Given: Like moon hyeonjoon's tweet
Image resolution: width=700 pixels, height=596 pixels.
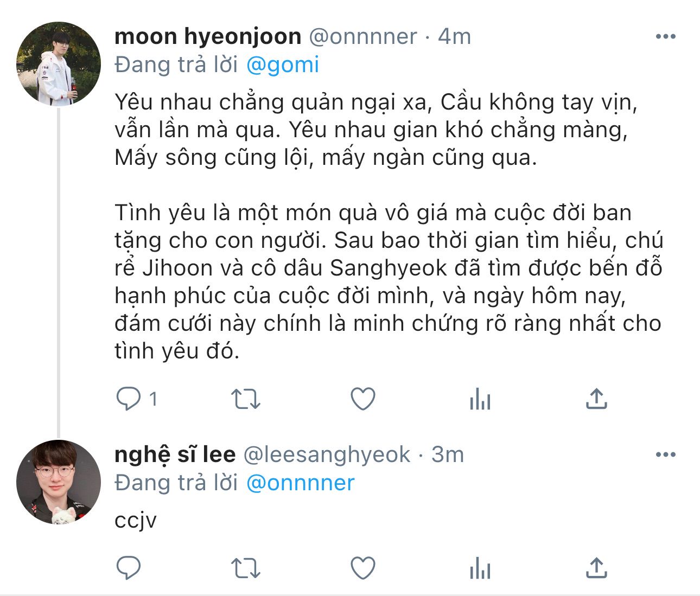Looking at the screenshot, I should tap(363, 399).
